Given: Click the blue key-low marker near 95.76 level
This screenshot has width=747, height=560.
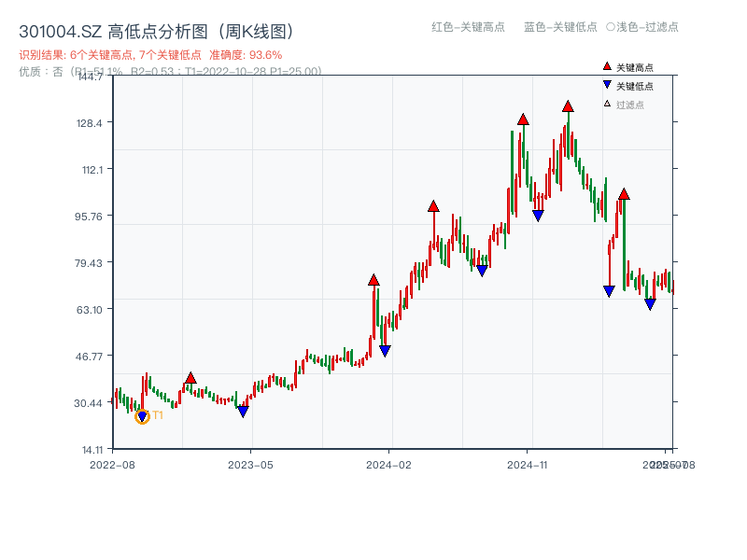Looking at the screenshot, I should click(x=537, y=215).
